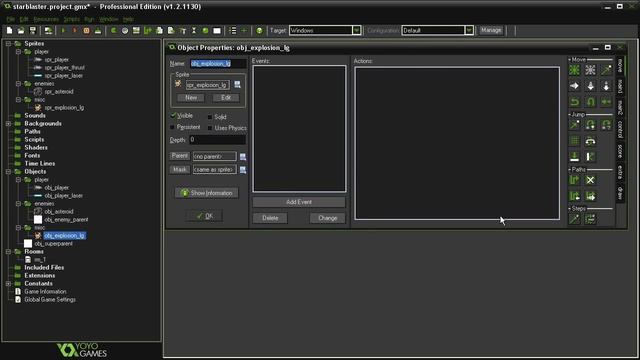Add the Reverse Horizontal action

click(574, 102)
